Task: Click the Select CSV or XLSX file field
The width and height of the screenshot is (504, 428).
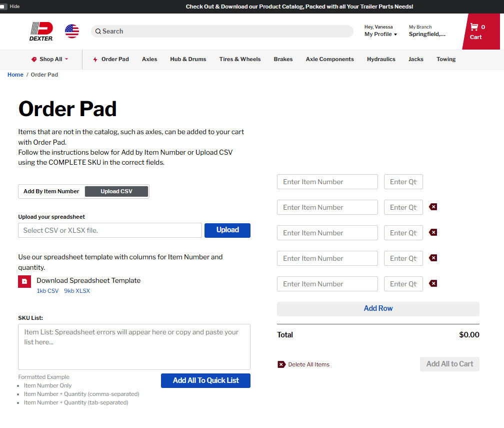Action: click(110, 230)
